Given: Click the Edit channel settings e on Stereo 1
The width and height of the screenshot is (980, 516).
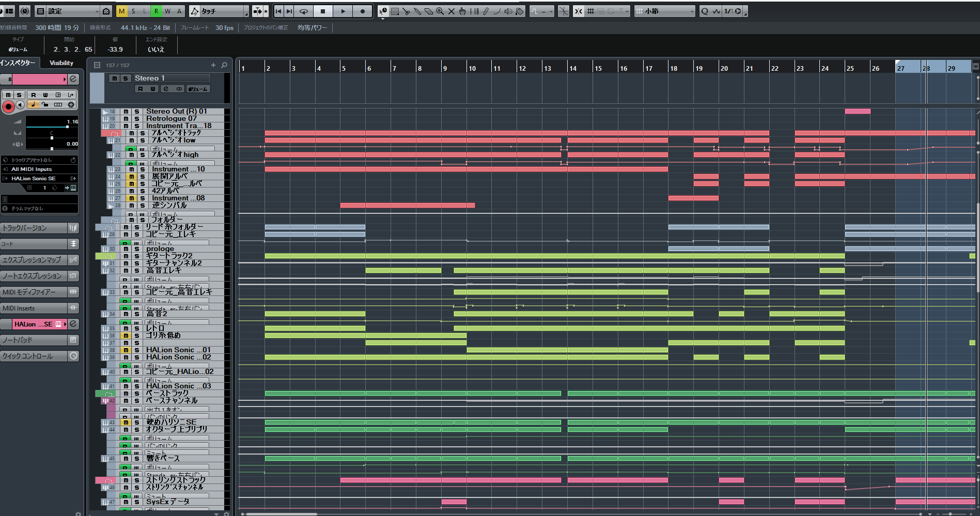Looking at the screenshot, I should coord(166,89).
